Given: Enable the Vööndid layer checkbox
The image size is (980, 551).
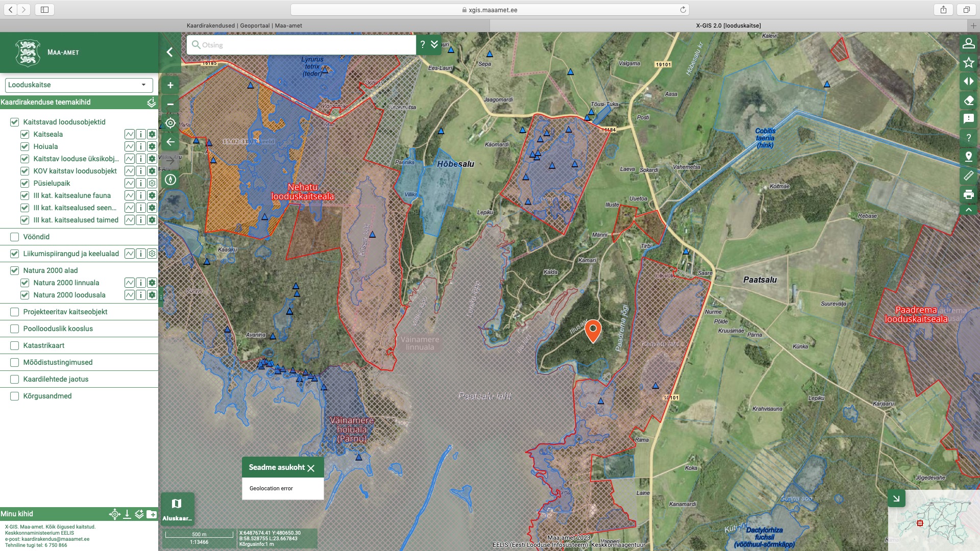Looking at the screenshot, I should click(x=15, y=237).
